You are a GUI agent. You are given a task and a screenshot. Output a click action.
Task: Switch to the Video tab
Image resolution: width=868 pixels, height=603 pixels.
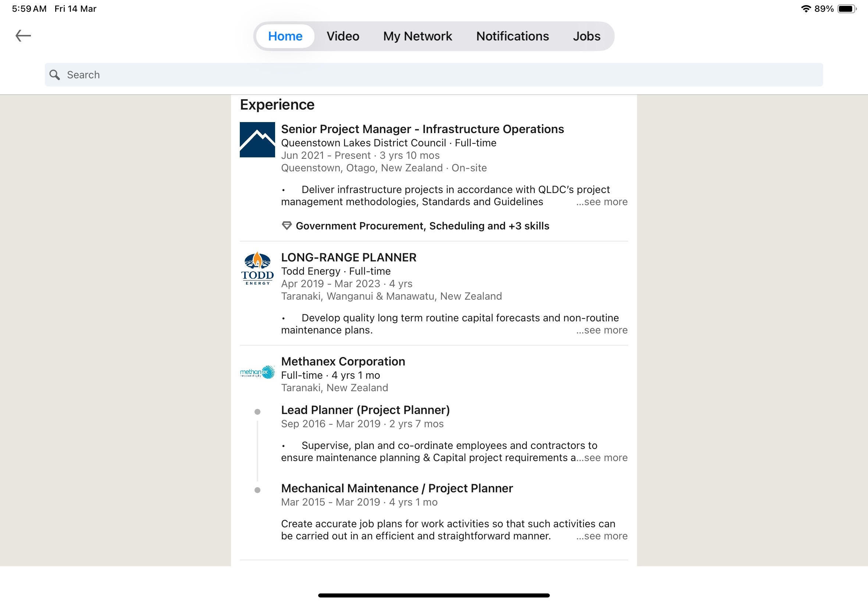coord(343,36)
